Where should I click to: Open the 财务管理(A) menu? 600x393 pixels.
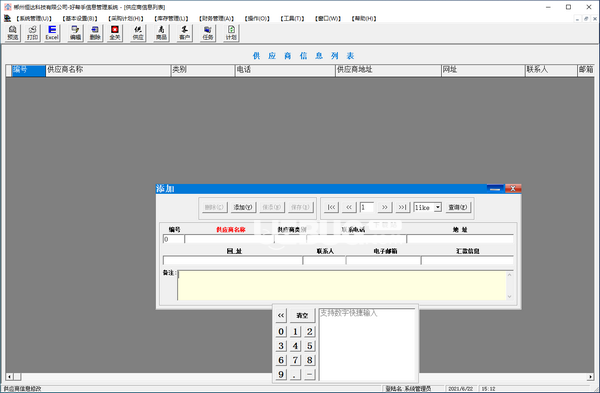(x=217, y=18)
